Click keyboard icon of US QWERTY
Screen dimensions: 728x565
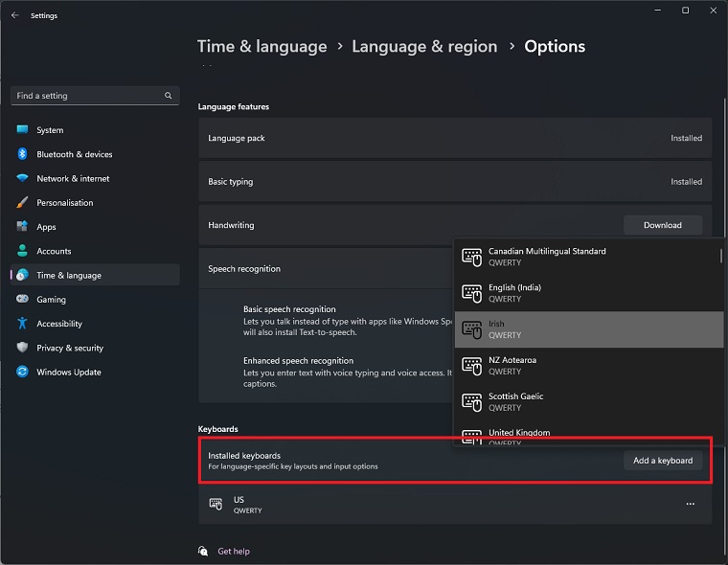tap(216, 504)
